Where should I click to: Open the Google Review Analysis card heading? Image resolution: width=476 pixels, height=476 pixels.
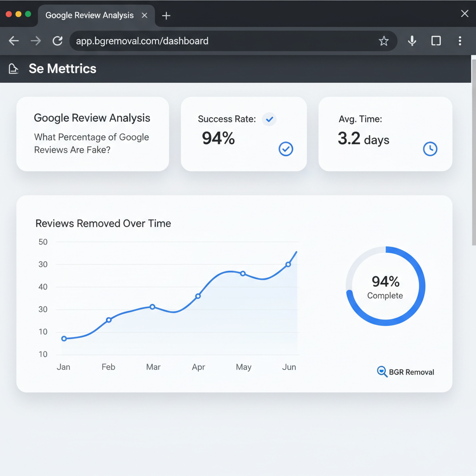tap(92, 118)
